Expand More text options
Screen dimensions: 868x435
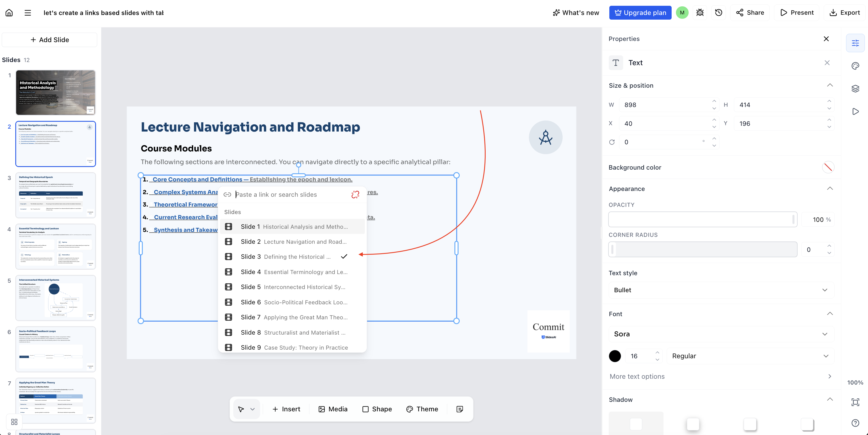click(x=721, y=376)
